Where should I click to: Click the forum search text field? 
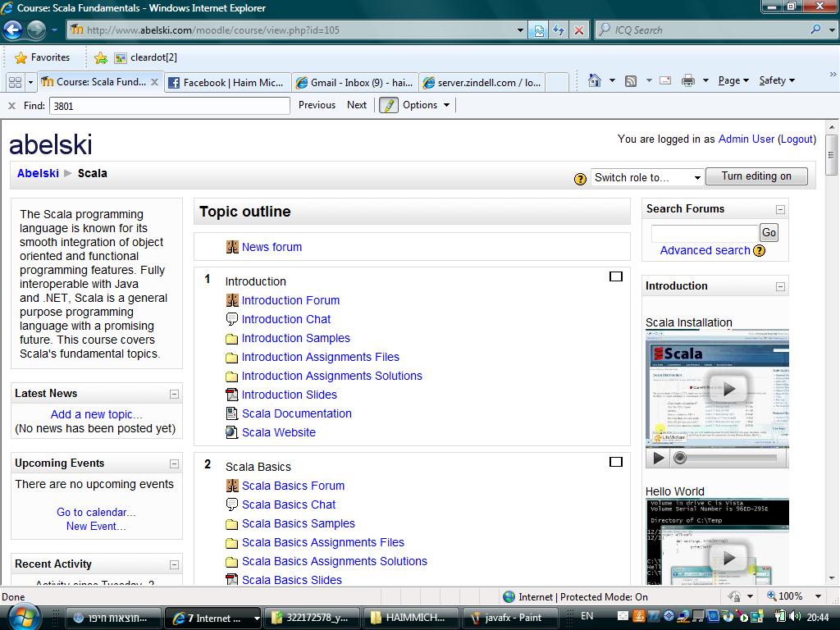tap(705, 233)
